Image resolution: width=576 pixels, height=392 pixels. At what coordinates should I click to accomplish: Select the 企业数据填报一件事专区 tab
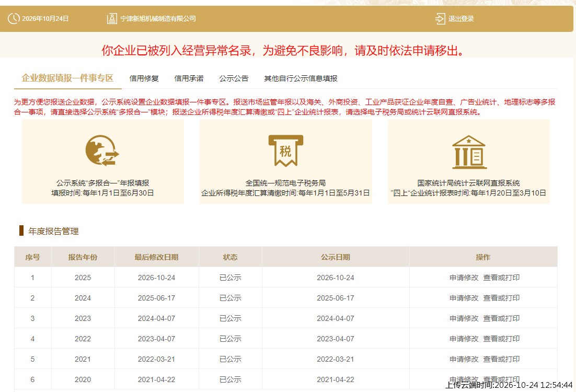click(x=67, y=78)
